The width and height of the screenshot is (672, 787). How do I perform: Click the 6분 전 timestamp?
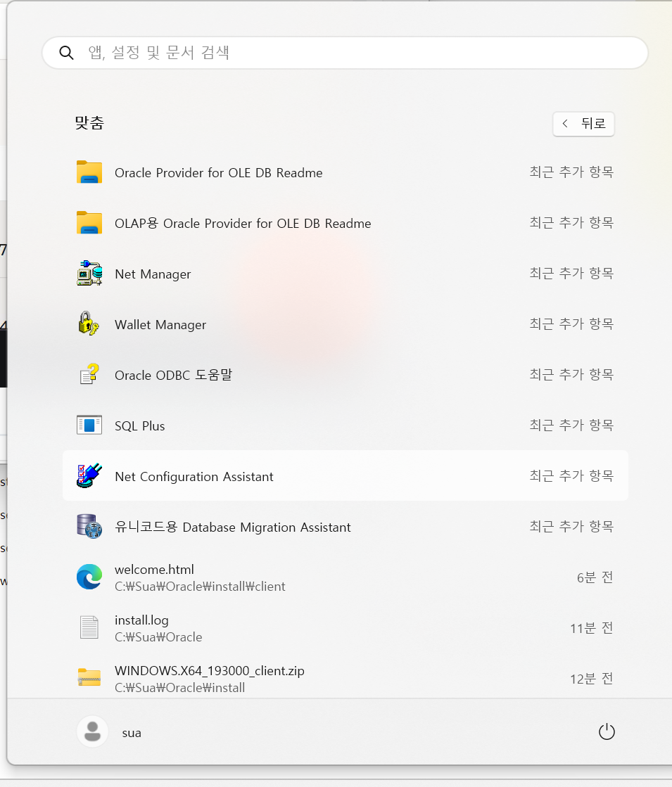(595, 577)
